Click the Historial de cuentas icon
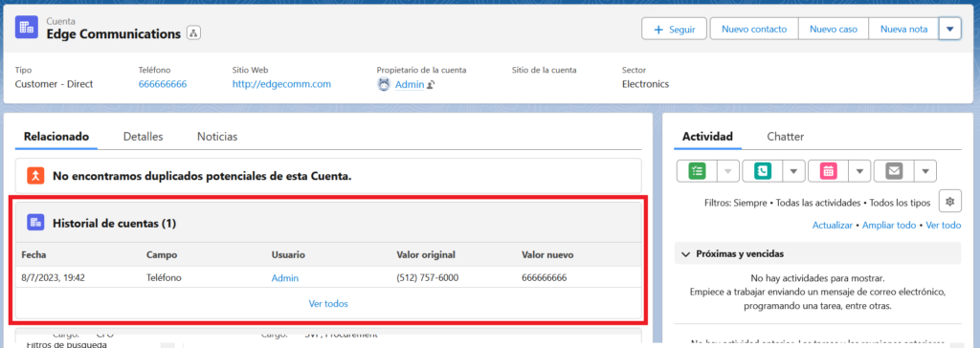This screenshot has height=348, width=980. point(35,223)
